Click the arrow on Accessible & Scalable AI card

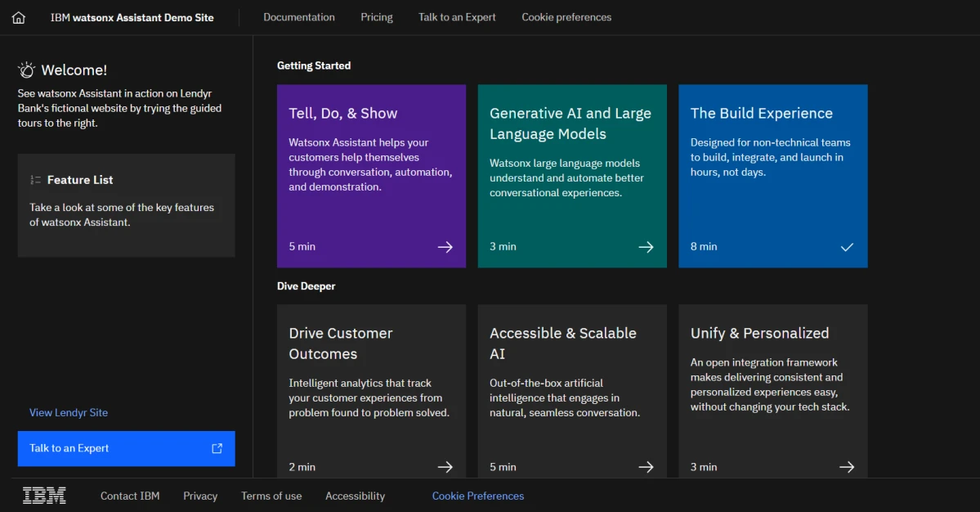point(646,467)
